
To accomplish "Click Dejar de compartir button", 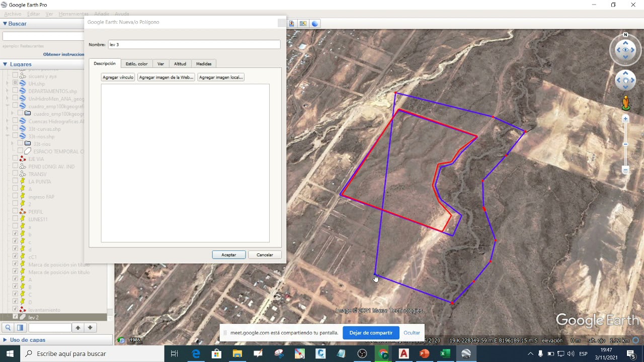I will pos(371,333).
